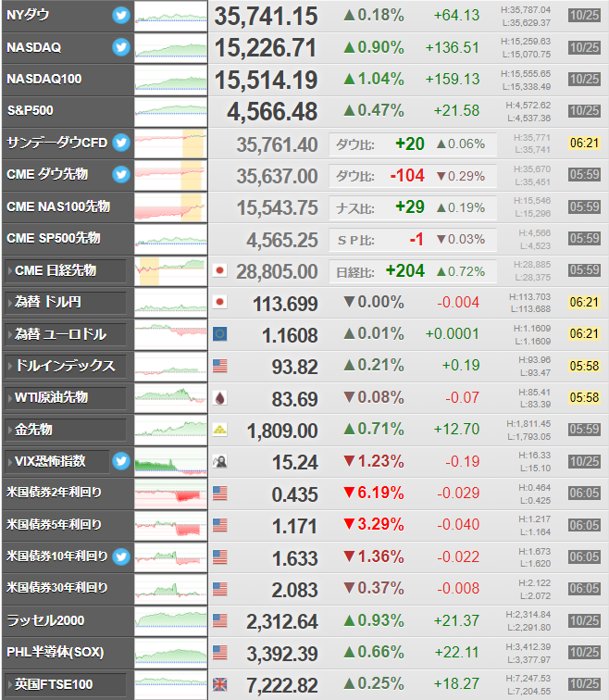
Task: Click NYダウ price 35,741.15
Action: (x=266, y=16)
